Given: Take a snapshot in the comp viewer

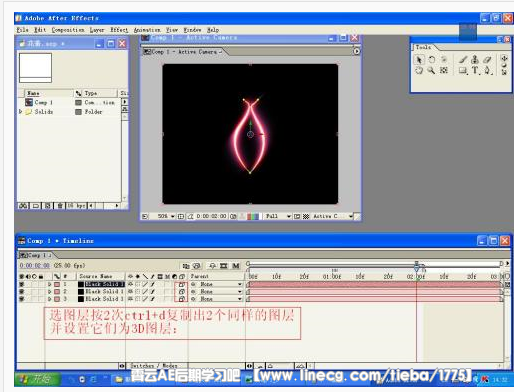Looking at the screenshot, I should tap(233, 216).
